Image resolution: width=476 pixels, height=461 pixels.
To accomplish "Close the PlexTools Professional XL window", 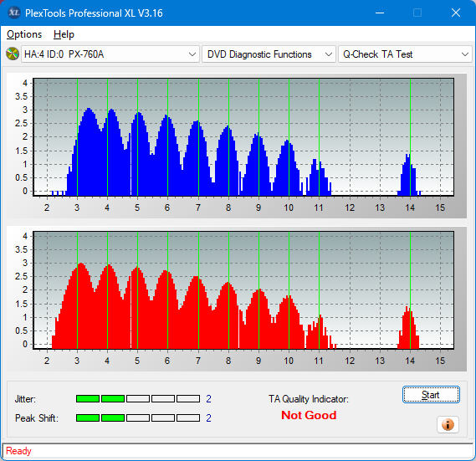I will click(x=456, y=13).
